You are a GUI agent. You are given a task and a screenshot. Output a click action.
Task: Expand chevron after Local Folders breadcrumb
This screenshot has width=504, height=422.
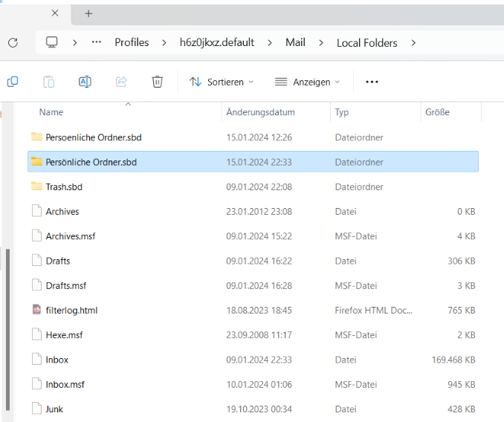[413, 43]
